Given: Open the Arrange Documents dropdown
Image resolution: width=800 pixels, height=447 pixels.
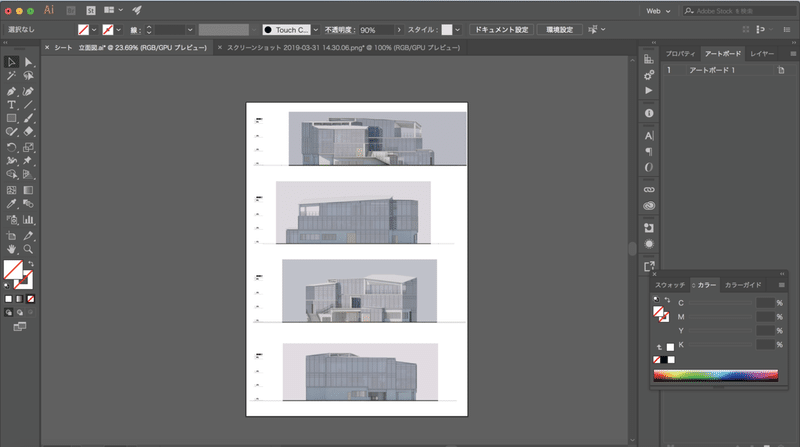Looking at the screenshot, I should pyautogui.click(x=113, y=10).
